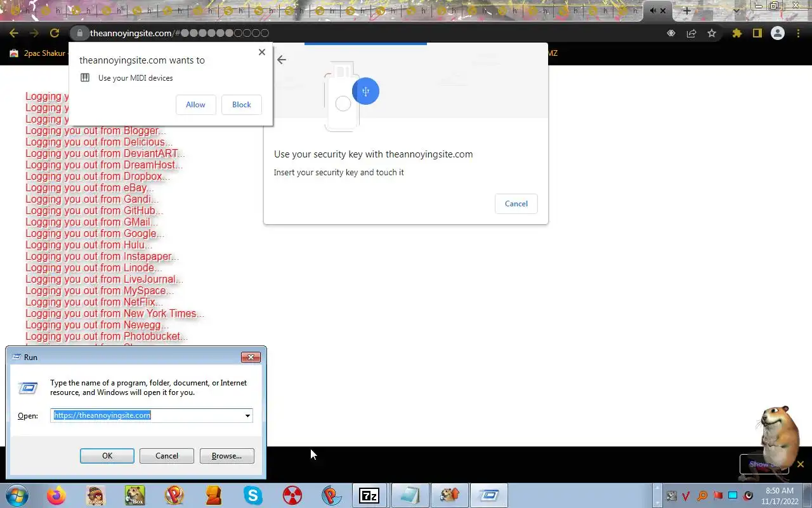Click 'Logging you out from Photobucket...' text
This screenshot has height=508, width=812.
coord(107,337)
